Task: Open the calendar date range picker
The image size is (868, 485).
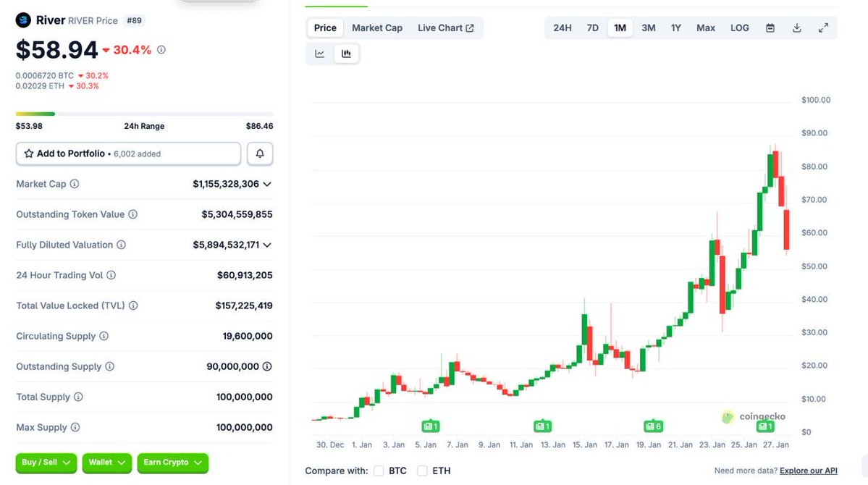Action: 770,28
